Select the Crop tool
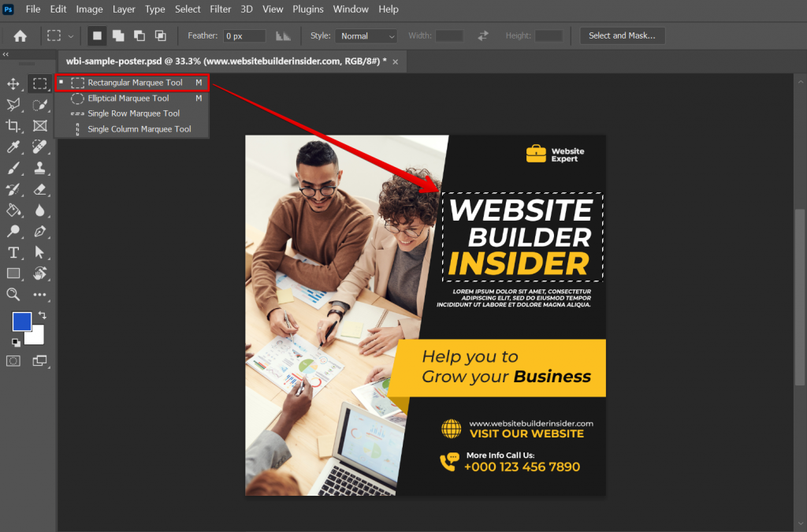This screenshot has width=807, height=532. pyautogui.click(x=13, y=125)
